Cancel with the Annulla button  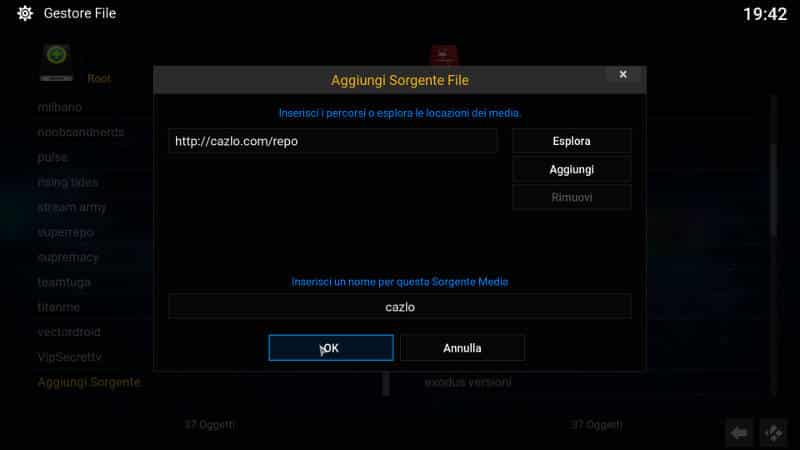click(462, 348)
